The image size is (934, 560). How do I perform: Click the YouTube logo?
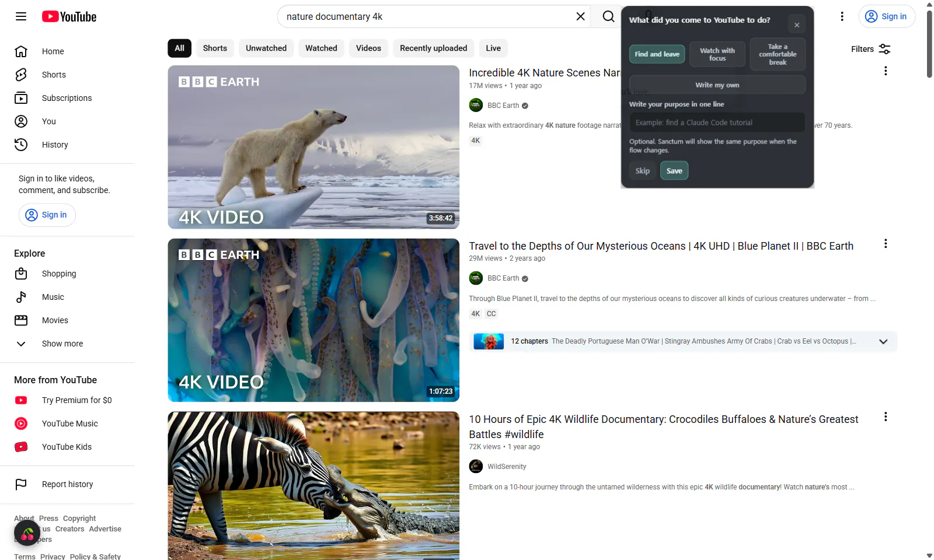69,16
